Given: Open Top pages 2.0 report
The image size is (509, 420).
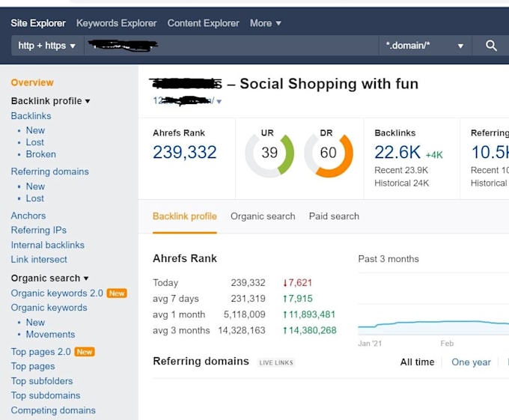Looking at the screenshot, I should 41,352.
